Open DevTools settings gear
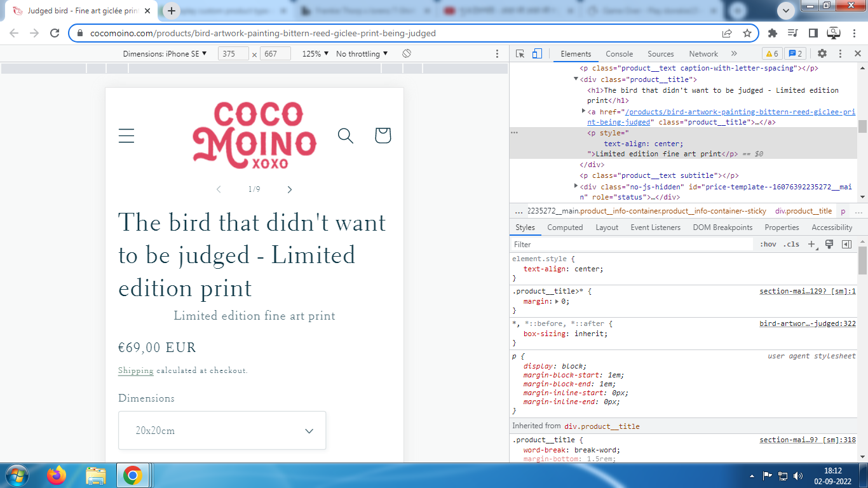Screen dimensions: 868x488 pos(822,54)
